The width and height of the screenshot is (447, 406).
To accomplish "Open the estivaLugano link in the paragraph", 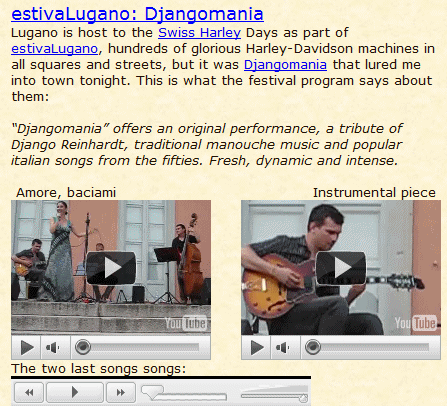I will pyautogui.click(x=55, y=49).
